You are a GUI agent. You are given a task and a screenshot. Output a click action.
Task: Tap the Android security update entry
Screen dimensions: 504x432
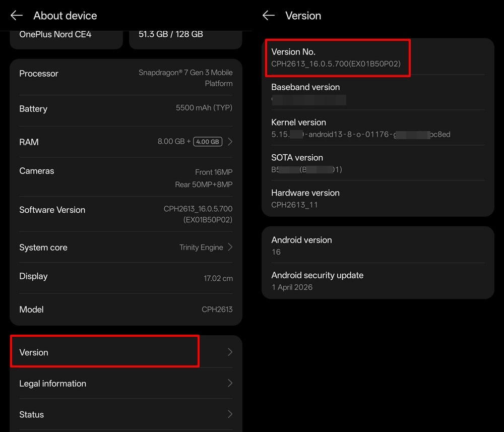378,281
